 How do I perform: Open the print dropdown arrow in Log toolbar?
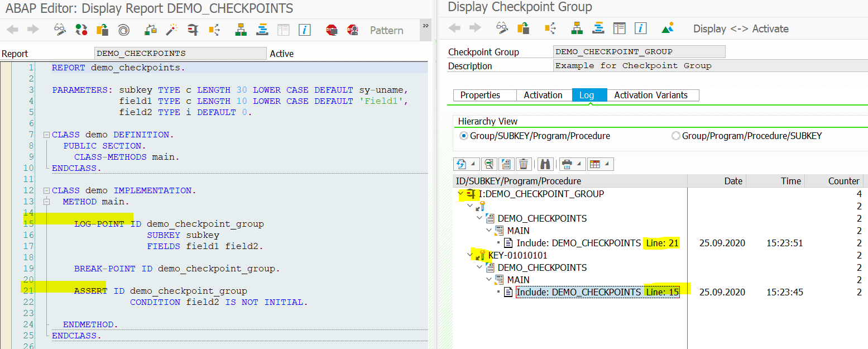(x=578, y=164)
